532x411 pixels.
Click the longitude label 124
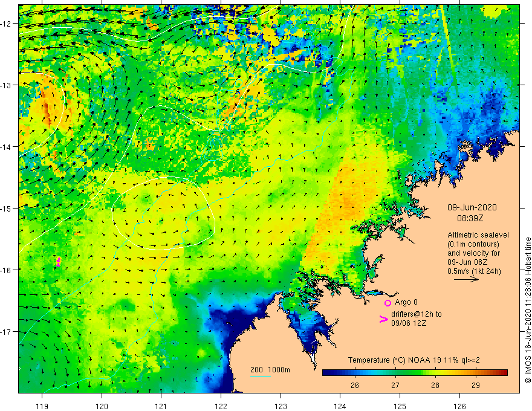click(340, 406)
